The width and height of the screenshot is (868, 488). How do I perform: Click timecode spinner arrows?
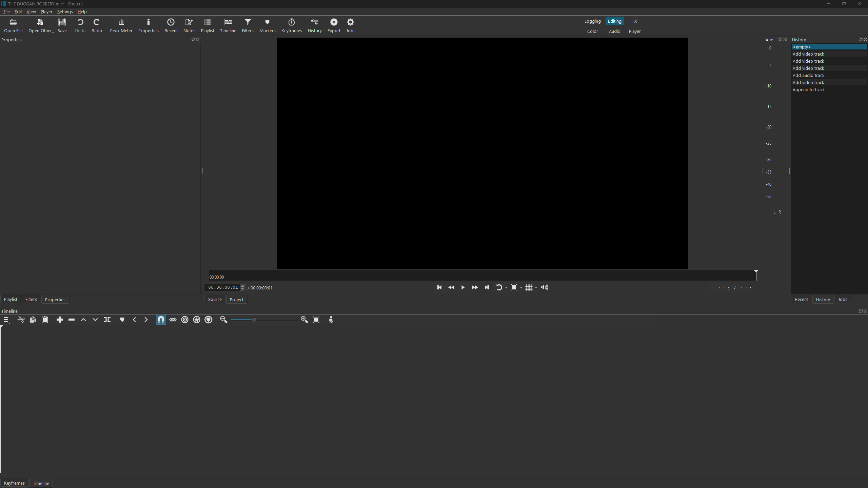click(x=242, y=287)
